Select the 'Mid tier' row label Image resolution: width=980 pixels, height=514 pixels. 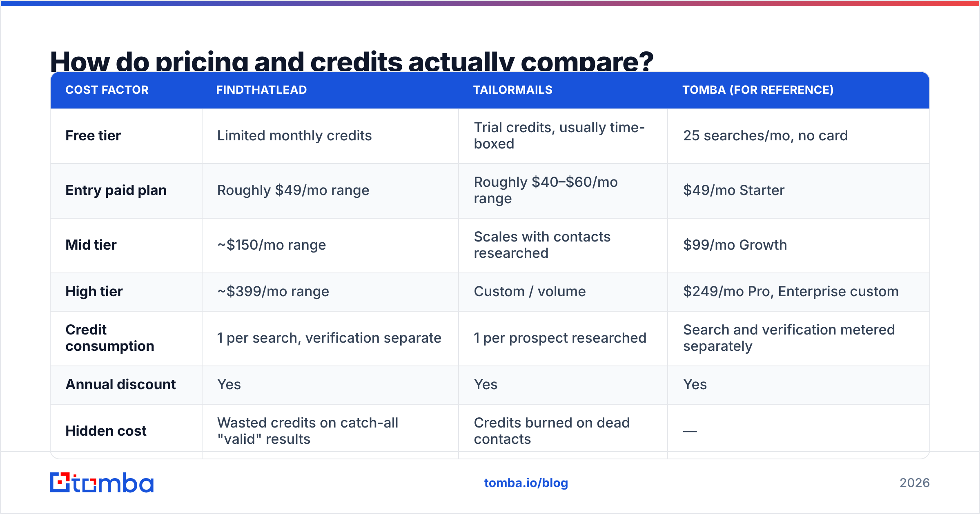pyautogui.click(x=91, y=245)
